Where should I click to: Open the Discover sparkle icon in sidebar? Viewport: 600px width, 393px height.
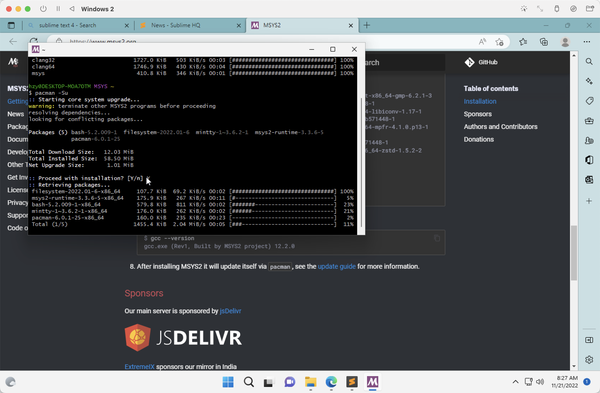[x=589, y=81]
